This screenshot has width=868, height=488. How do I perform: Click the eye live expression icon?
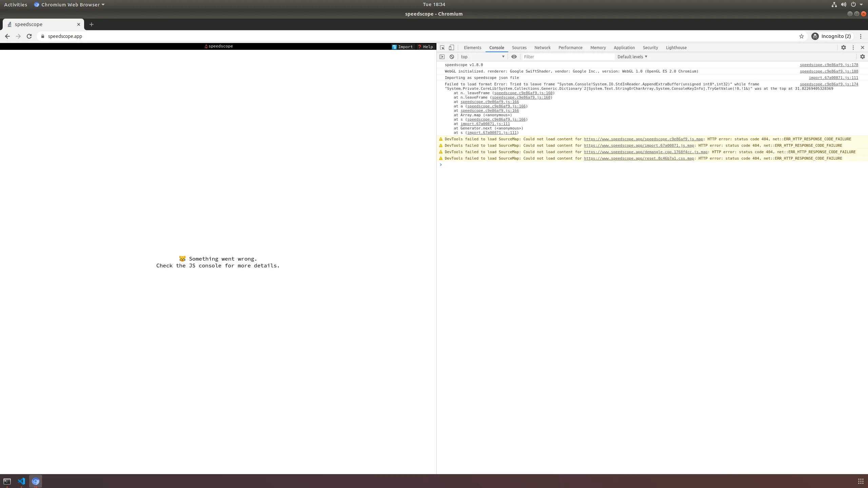tap(514, 57)
